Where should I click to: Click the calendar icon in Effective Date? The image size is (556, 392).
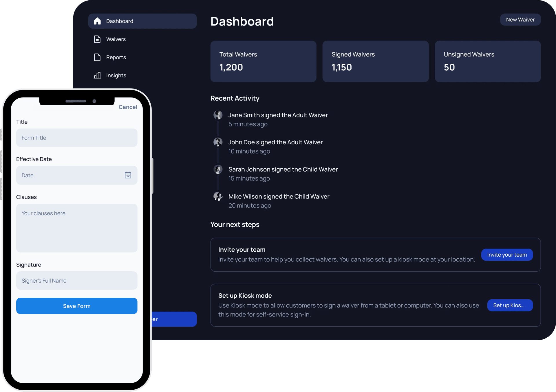128,175
